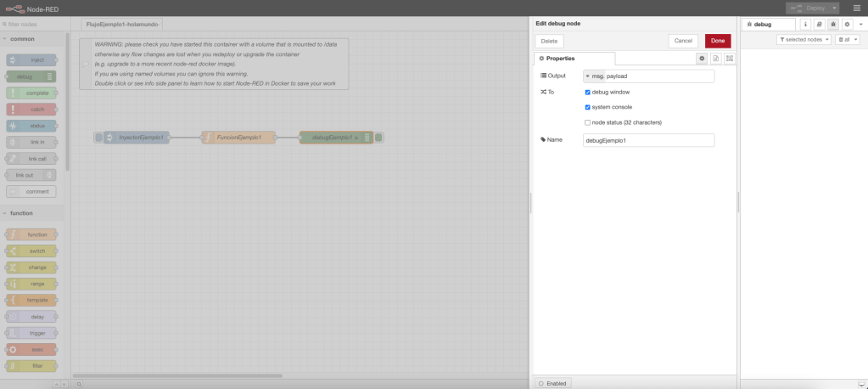This screenshot has height=389, width=868.
Task: Open the node settings gear icon
Action: point(702,59)
